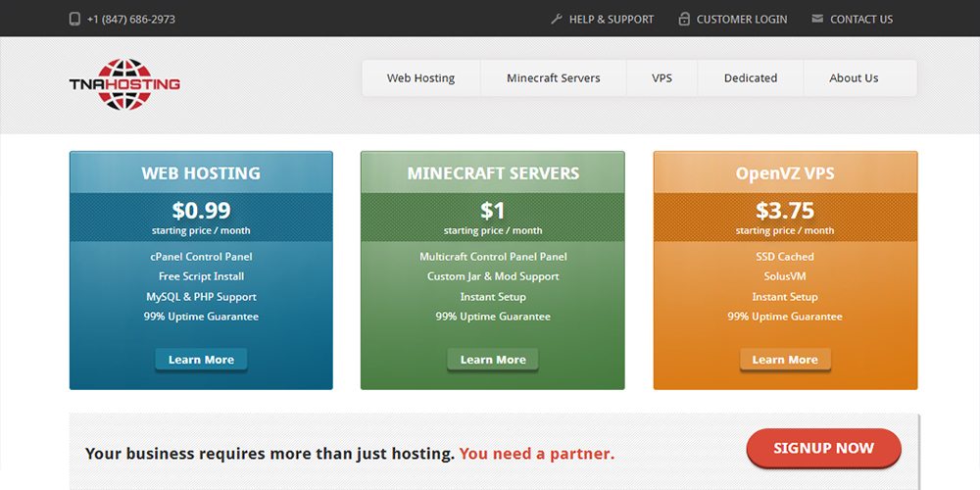Click the wrench icon for Help & Support
The height and width of the screenshot is (490, 980).
point(557,19)
